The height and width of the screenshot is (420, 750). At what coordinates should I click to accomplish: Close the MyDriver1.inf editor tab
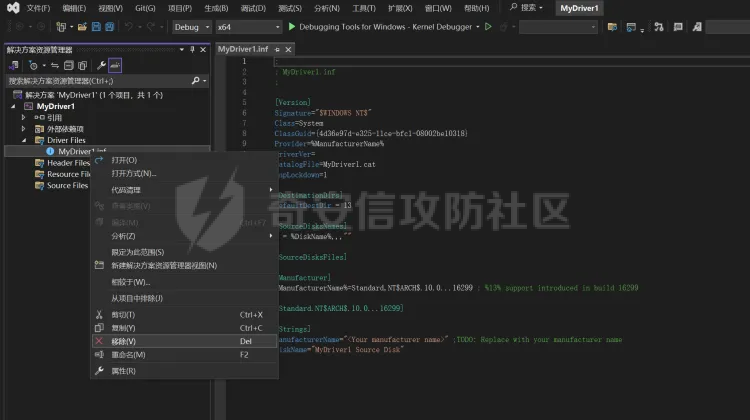pos(288,49)
